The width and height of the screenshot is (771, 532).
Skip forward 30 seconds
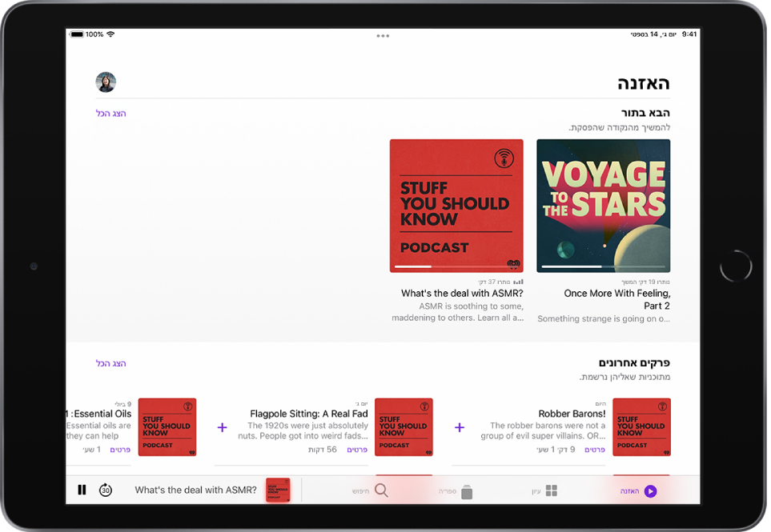pyautogui.click(x=106, y=490)
